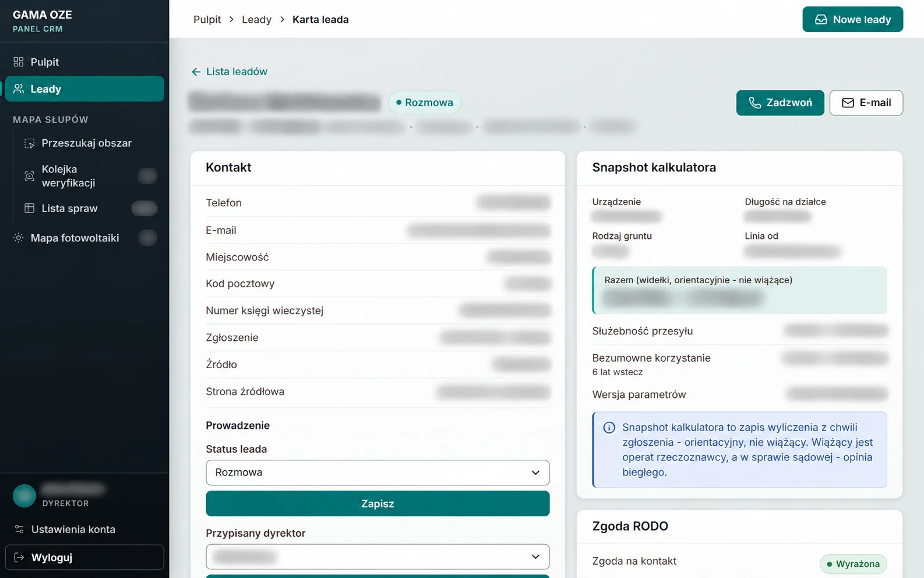
Task: Click the user avatar circle
Action: pyautogui.click(x=24, y=496)
